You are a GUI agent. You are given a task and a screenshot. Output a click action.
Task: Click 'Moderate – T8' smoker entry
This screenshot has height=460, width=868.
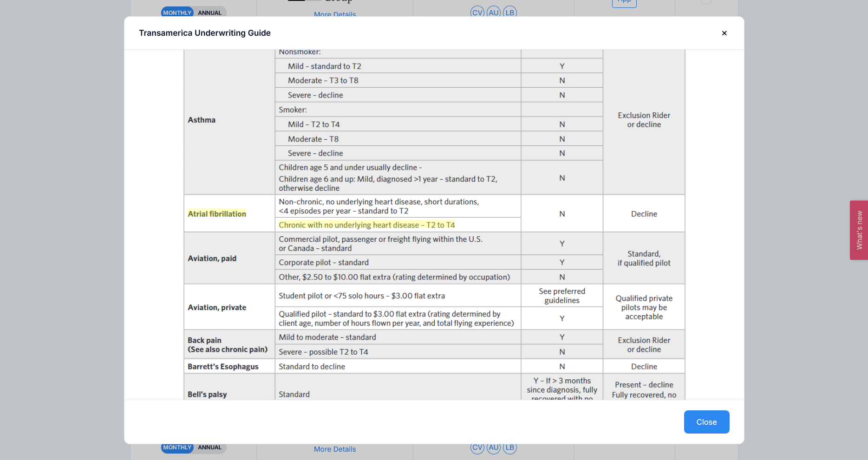(x=313, y=139)
